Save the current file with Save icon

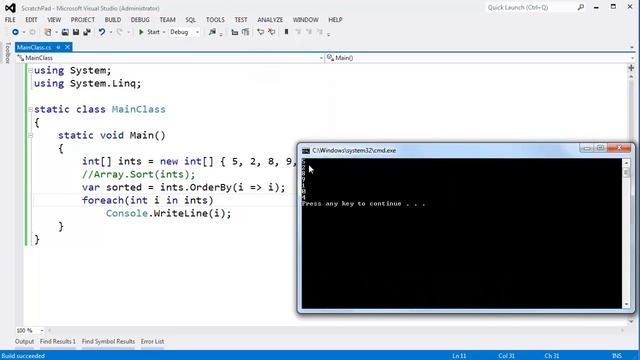[x=76, y=32]
